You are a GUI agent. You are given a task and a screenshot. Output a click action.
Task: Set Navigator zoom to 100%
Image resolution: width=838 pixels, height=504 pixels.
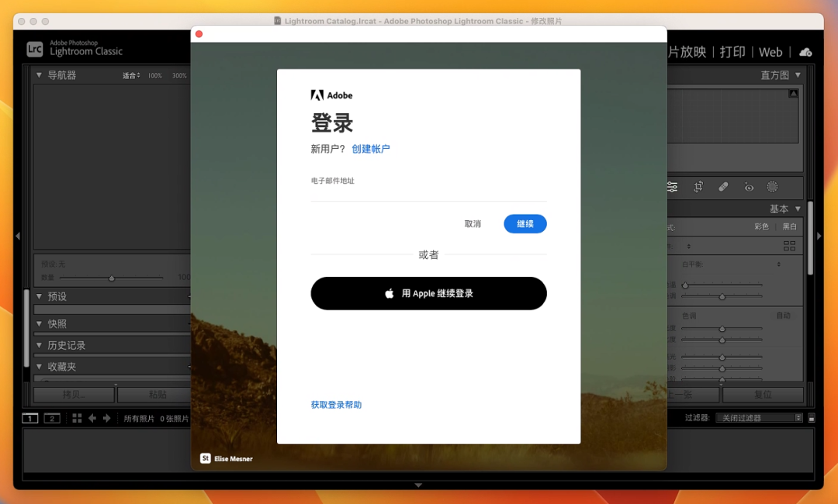[155, 76]
